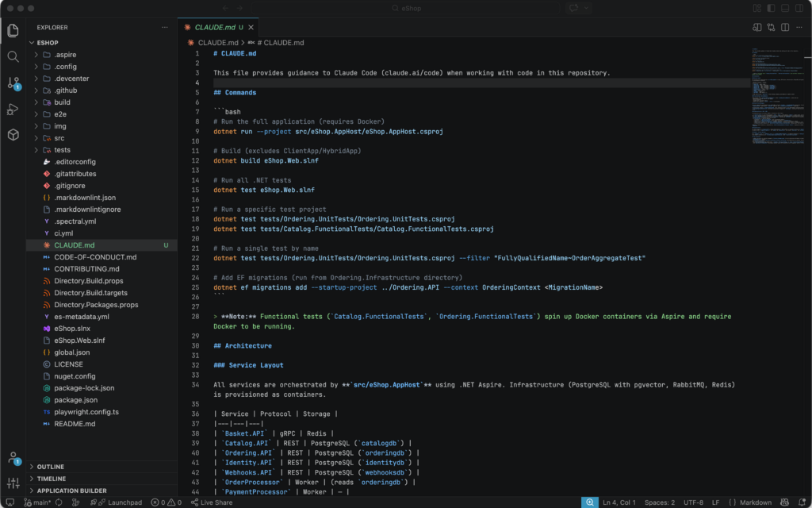Split the editor right
This screenshot has width=812, height=508.
785,28
